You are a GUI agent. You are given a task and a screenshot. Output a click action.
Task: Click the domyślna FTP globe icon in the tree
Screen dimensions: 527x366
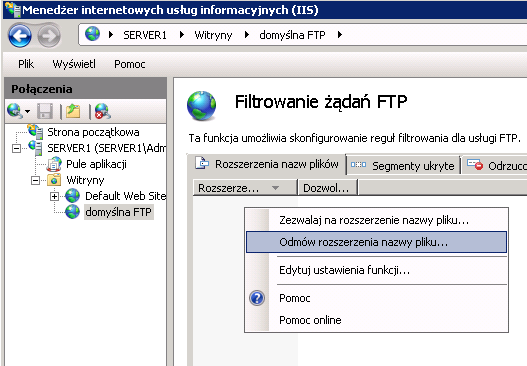73,212
